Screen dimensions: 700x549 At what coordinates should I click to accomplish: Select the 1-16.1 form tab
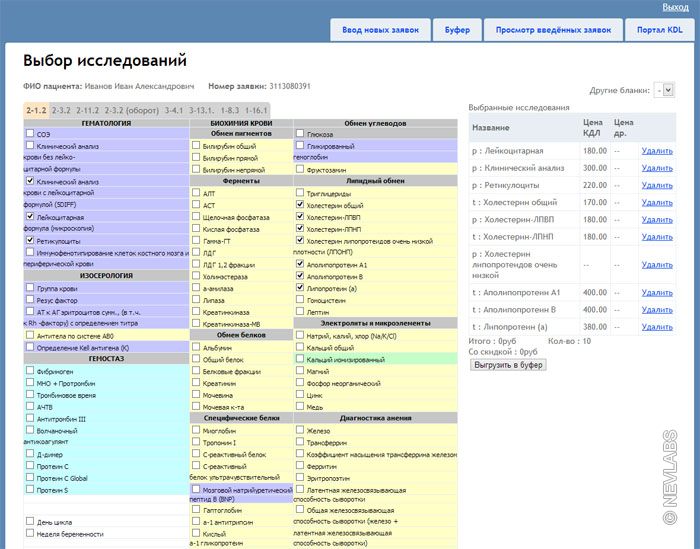[256, 110]
